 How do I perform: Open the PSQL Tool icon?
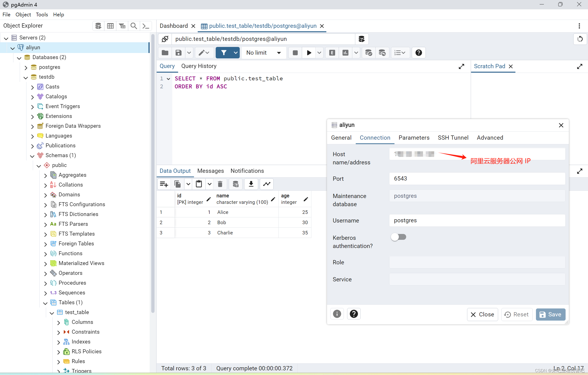[146, 26]
